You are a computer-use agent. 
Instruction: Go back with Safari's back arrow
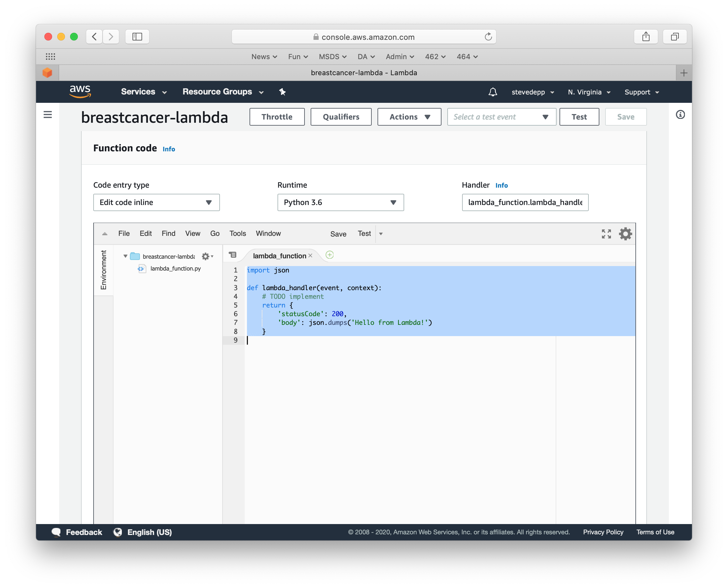(x=94, y=37)
